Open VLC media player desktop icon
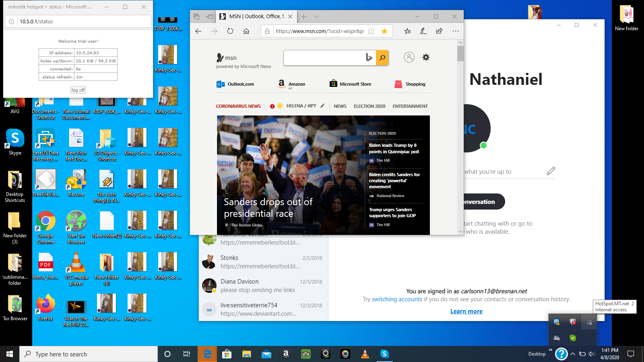Viewport: 644px width, 362px height. pos(76,269)
